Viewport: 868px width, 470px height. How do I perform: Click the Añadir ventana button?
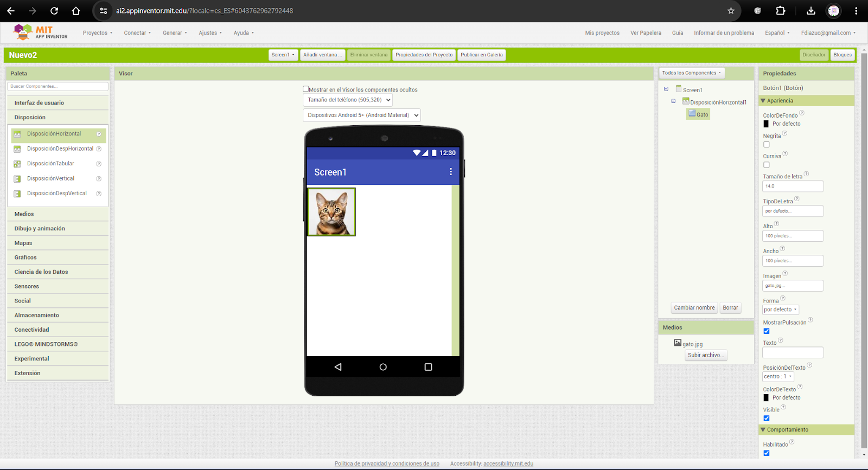tap(323, 55)
